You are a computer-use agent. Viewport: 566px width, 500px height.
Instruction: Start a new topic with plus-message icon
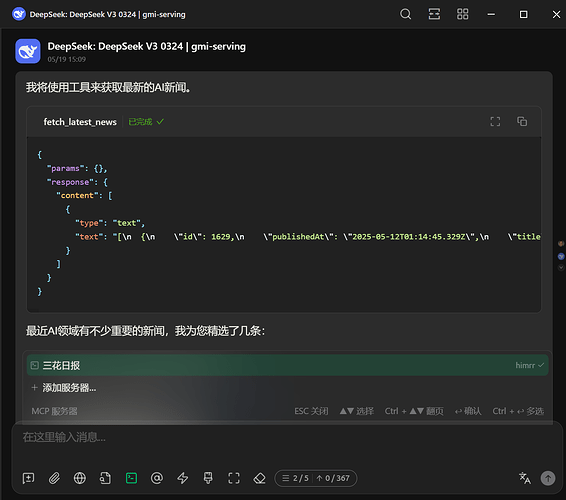point(29,478)
